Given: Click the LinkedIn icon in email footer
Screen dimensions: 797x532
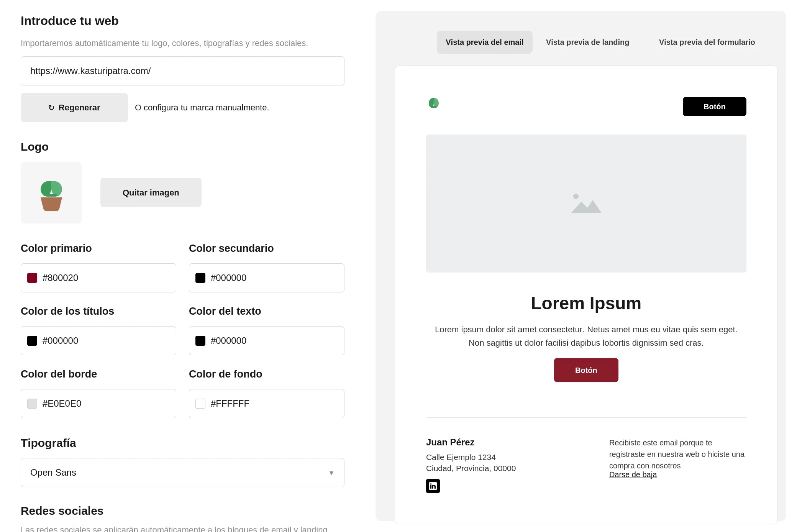Looking at the screenshot, I should (x=433, y=486).
